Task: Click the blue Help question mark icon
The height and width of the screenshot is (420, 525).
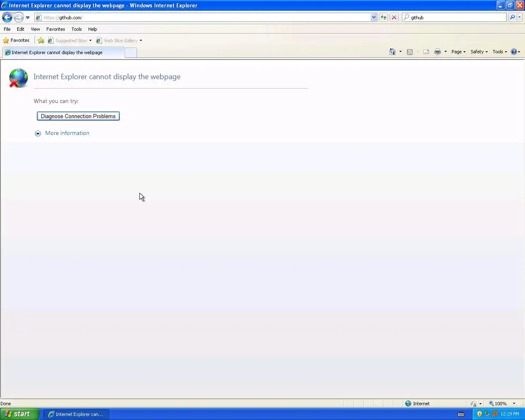Action: [514, 52]
